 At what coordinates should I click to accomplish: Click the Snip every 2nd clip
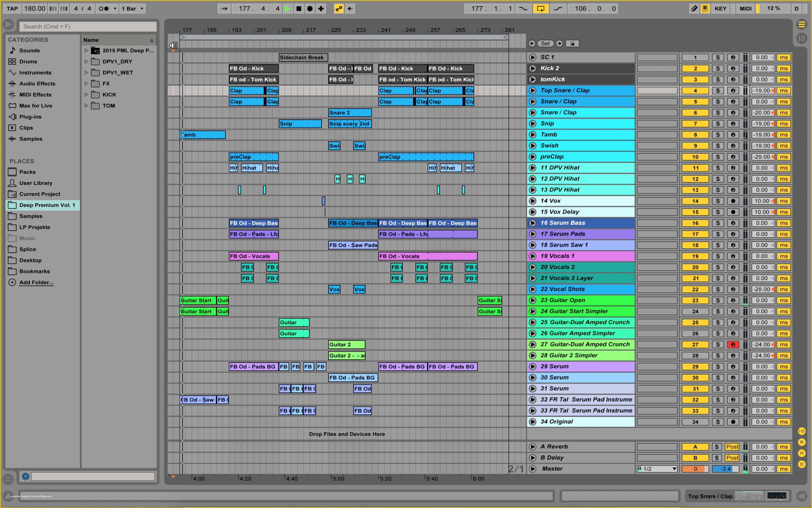tap(350, 124)
